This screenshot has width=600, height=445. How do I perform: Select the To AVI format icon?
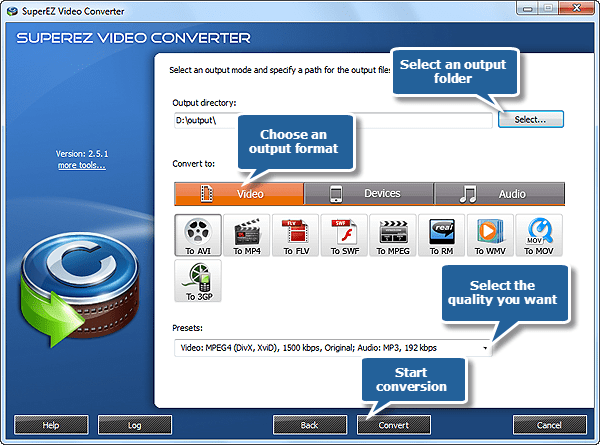click(x=198, y=235)
